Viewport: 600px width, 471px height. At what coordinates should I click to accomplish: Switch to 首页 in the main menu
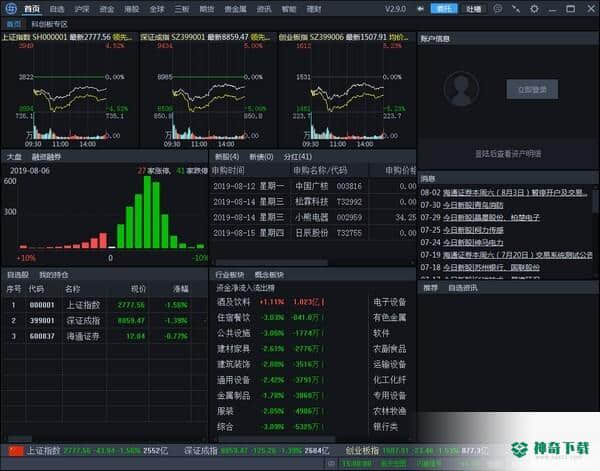pyautogui.click(x=32, y=9)
